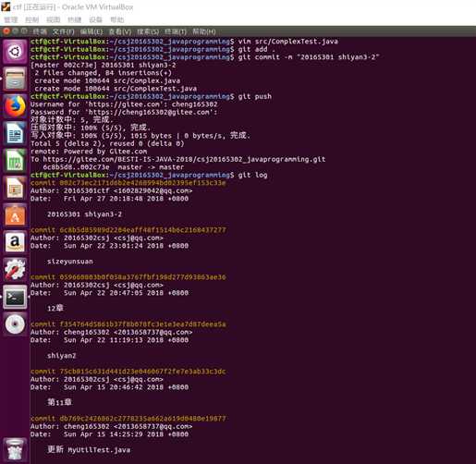Open the terminal 帮助(H) menu
476x464 pixels.
204,31
